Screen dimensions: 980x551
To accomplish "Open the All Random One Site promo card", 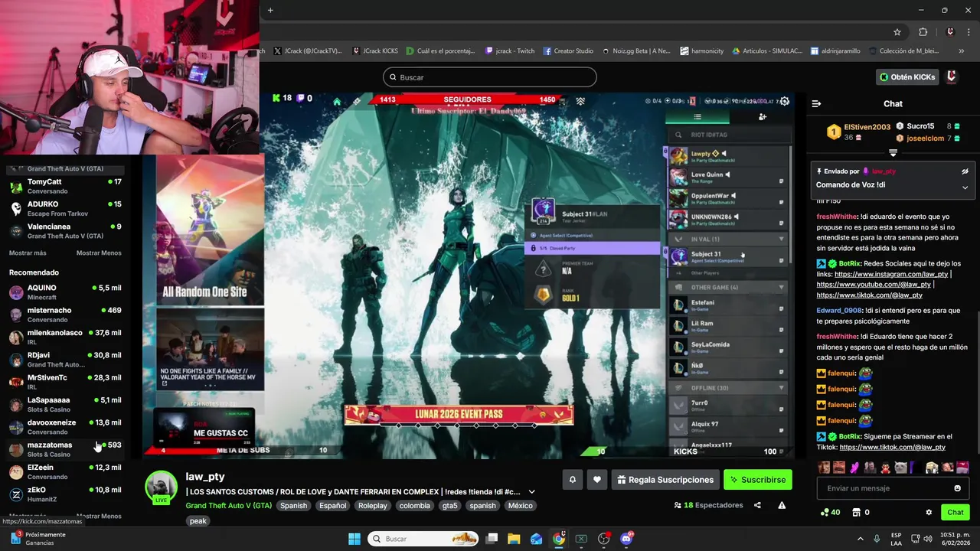I will [210, 228].
